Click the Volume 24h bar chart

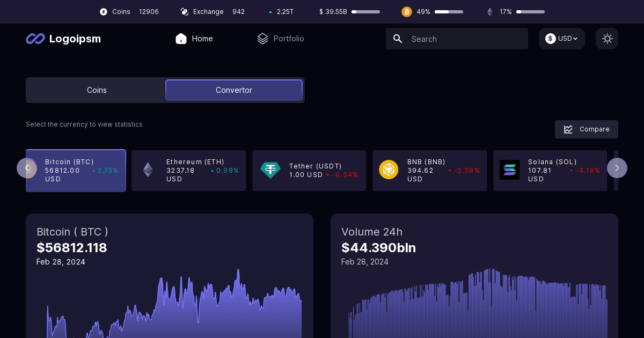pyautogui.click(x=478, y=304)
